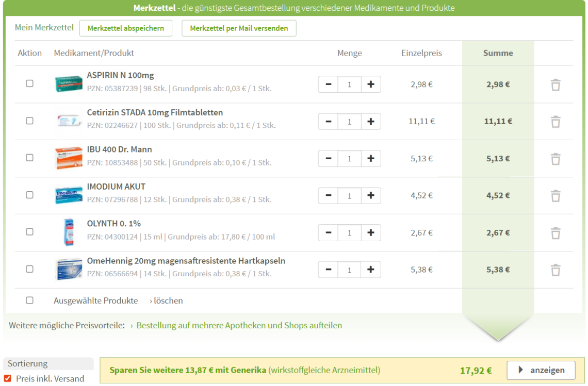The width and height of the screenshot is (588, 386).
Task: Increase IMODIUM AKUT quantity by one
Action: coord(370,196)
